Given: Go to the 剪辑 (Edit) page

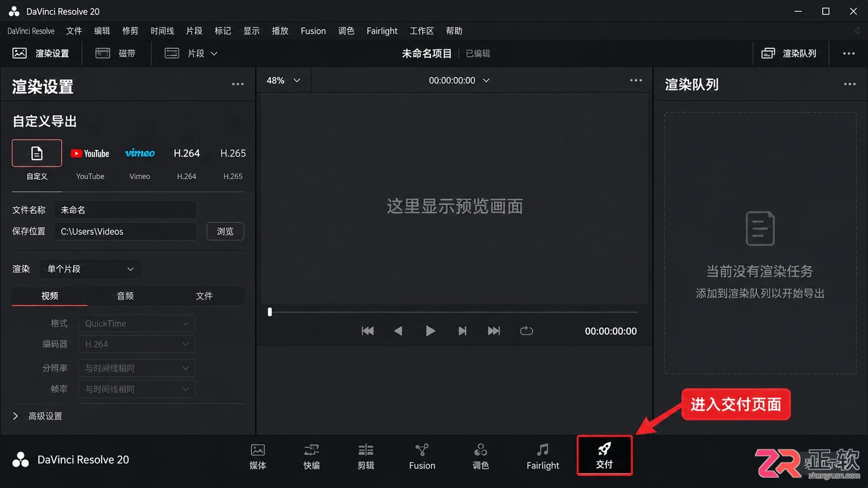Looking at the screenshot, I should click(366, 457).
